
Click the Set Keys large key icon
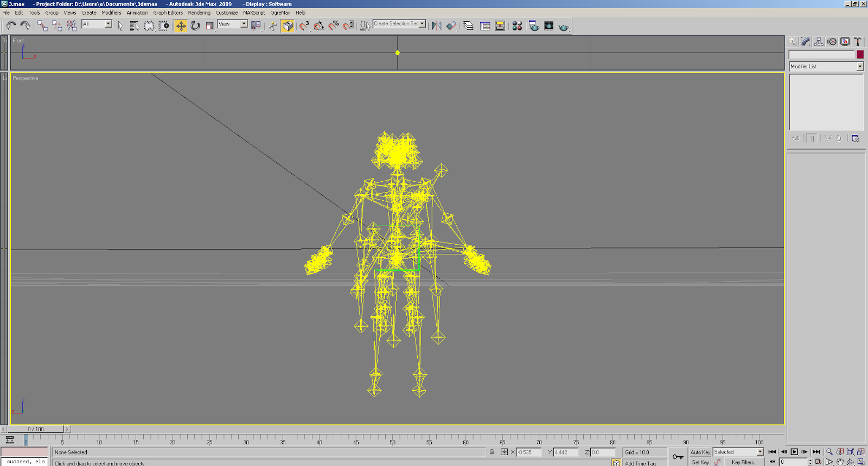coord(678,457)
